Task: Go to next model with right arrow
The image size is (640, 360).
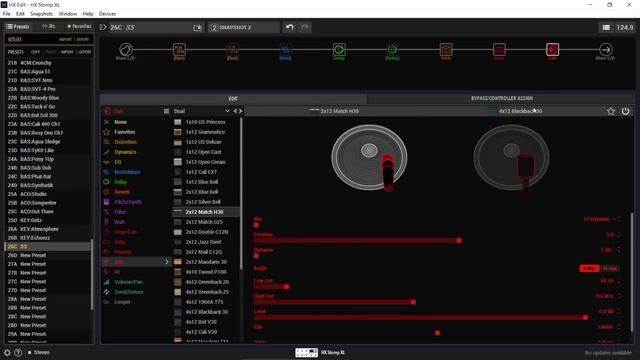Action: (x=240, y=111)
